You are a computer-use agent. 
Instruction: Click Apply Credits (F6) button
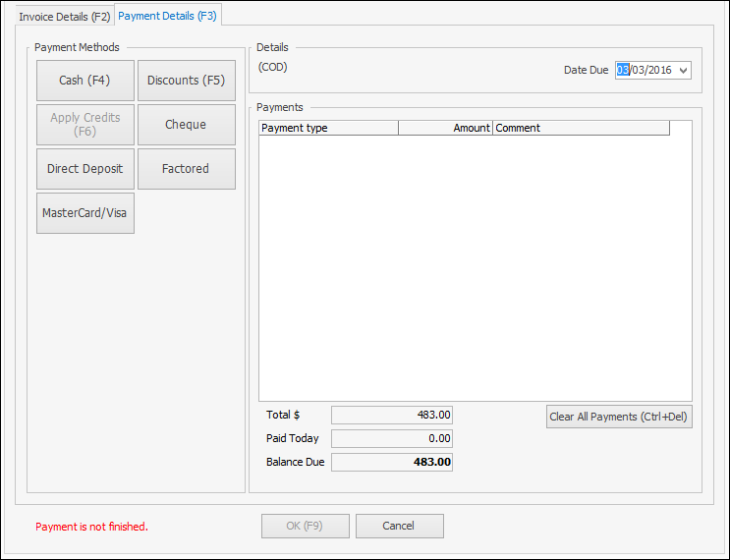point(85,125)
